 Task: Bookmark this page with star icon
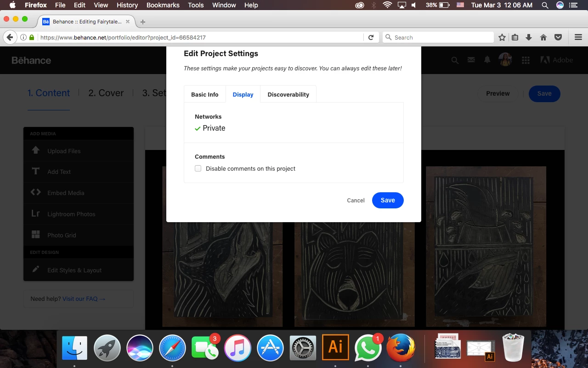pyautogui.click(x=502, y=37)
